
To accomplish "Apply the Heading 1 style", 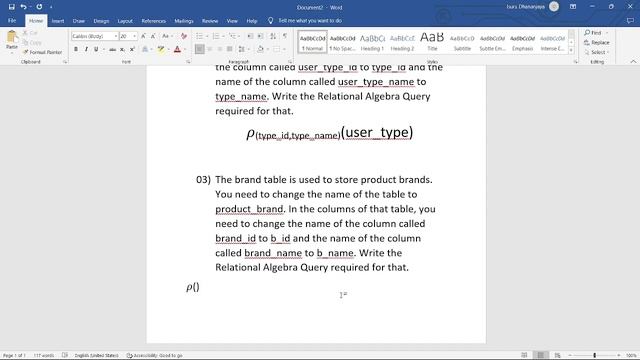I will pos(372,42).
